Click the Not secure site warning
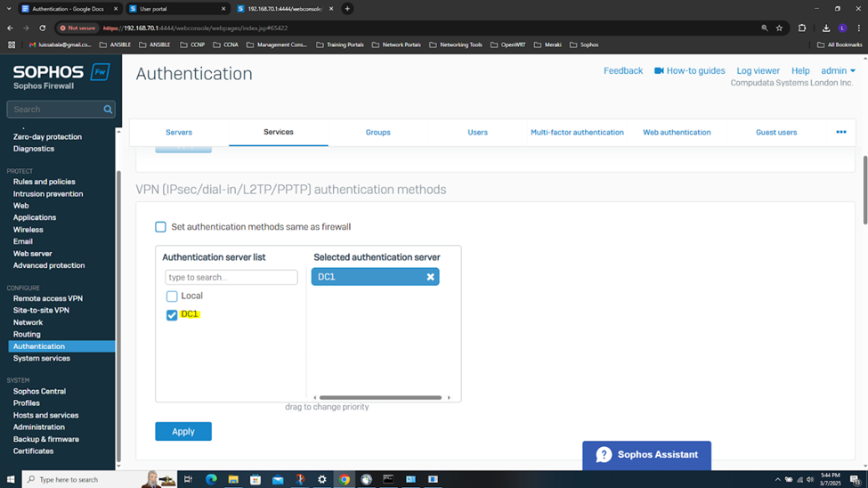Viewport: 868px width, 488px height. coord(78,28)
